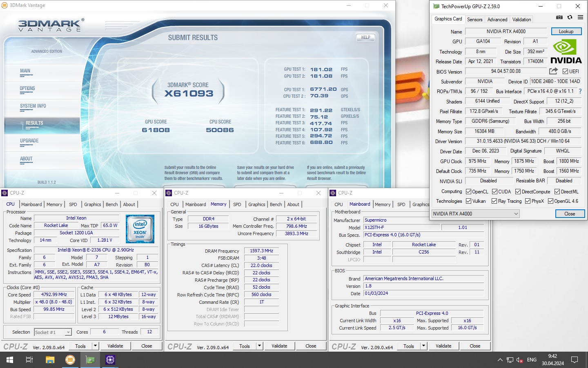Switch to the Validation tab in GPU-Z

[521, 20]
